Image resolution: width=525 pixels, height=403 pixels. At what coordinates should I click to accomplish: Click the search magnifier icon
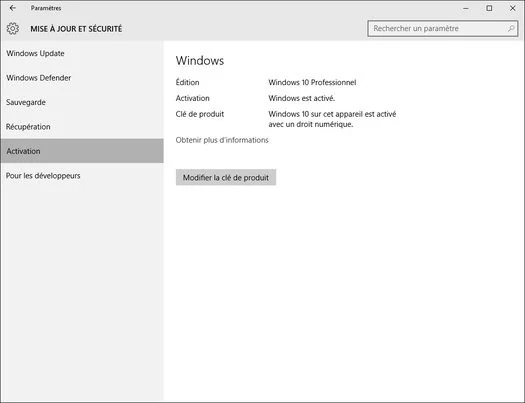(x=511, y=28)
